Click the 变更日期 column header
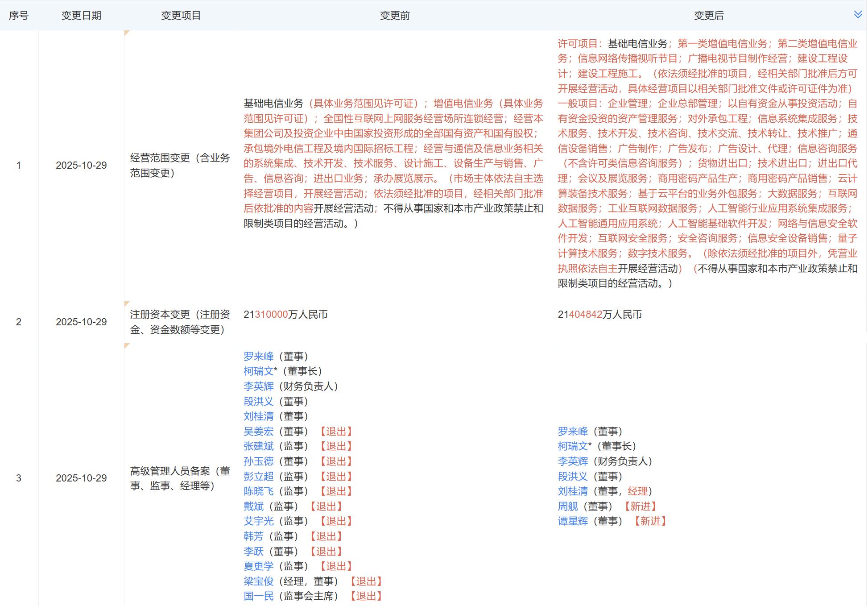This screenshot has width=868, height=606. pyautogui.click(x=81, y=16)
